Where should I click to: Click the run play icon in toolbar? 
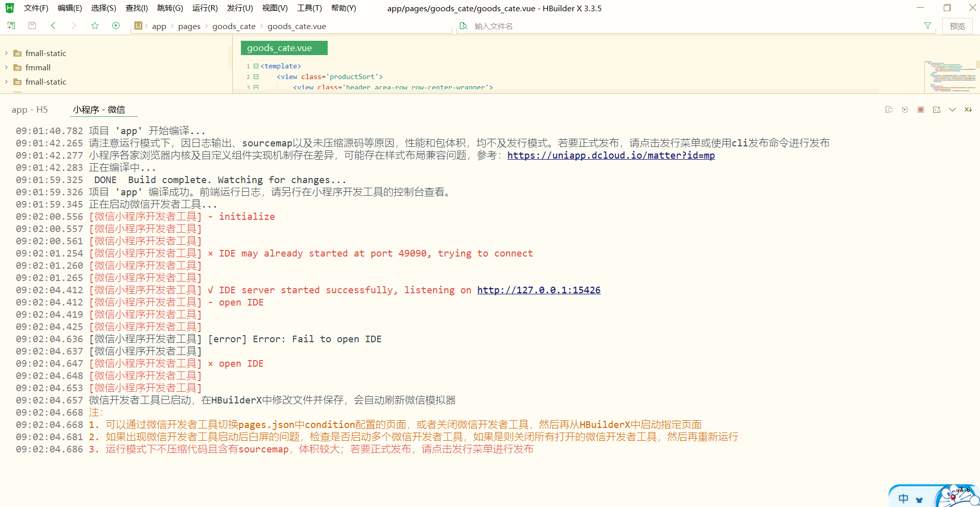point(116,26)
